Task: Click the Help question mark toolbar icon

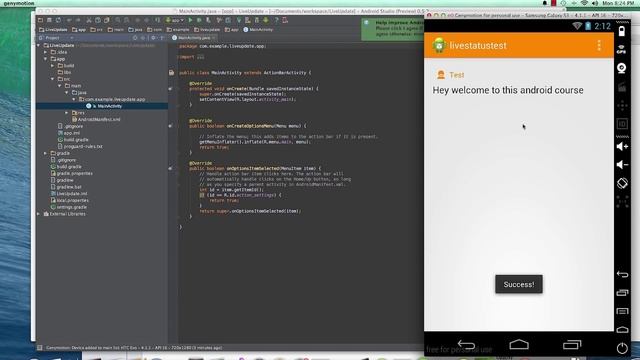Action: [276, 20]
